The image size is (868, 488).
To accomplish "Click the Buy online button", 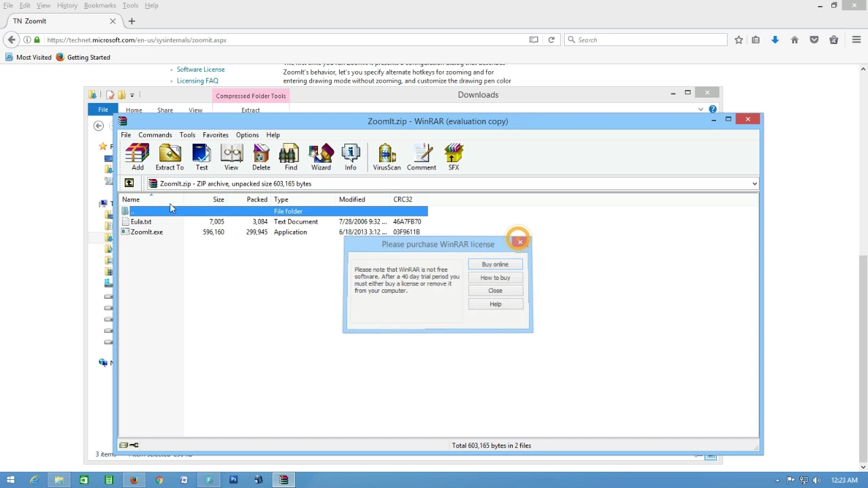I will click(x=495, y=264).
